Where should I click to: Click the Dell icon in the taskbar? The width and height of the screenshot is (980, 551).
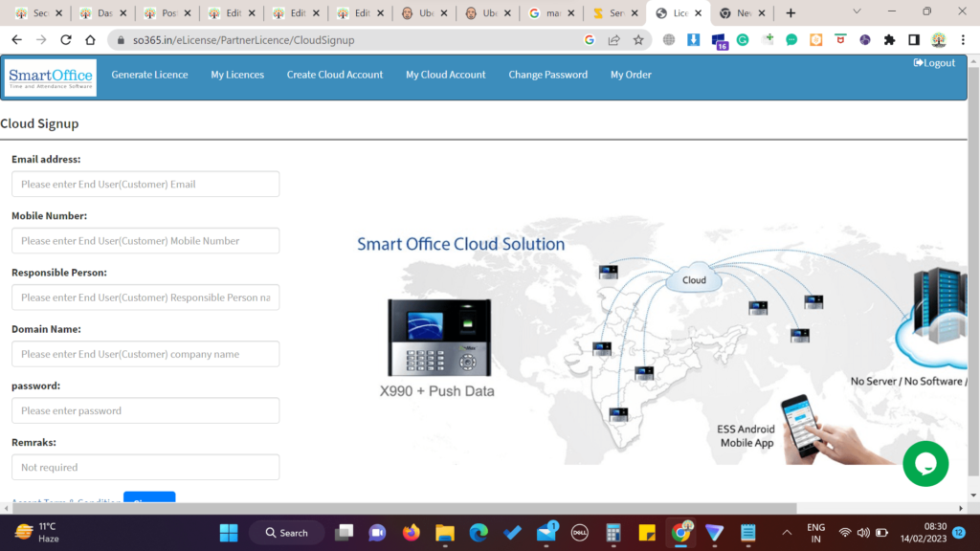coord(579,532)
